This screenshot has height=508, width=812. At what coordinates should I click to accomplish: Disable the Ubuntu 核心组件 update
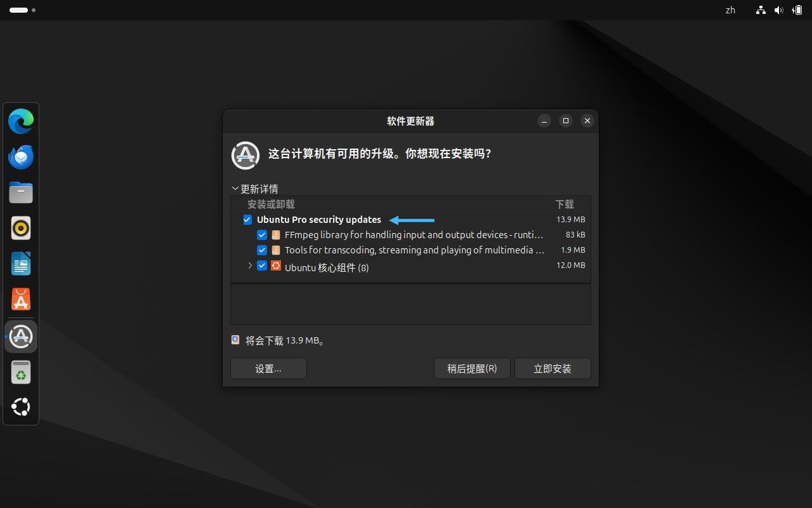262,265
